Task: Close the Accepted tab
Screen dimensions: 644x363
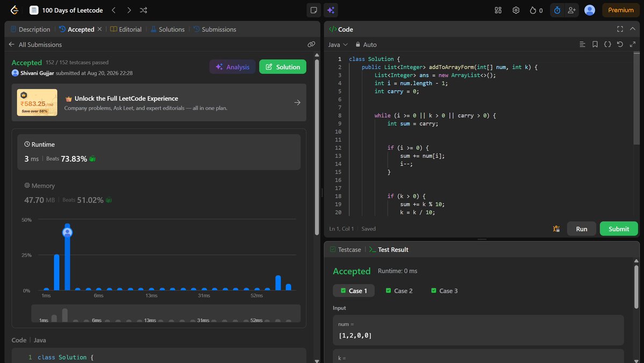Action: click(x=99, y=29)
